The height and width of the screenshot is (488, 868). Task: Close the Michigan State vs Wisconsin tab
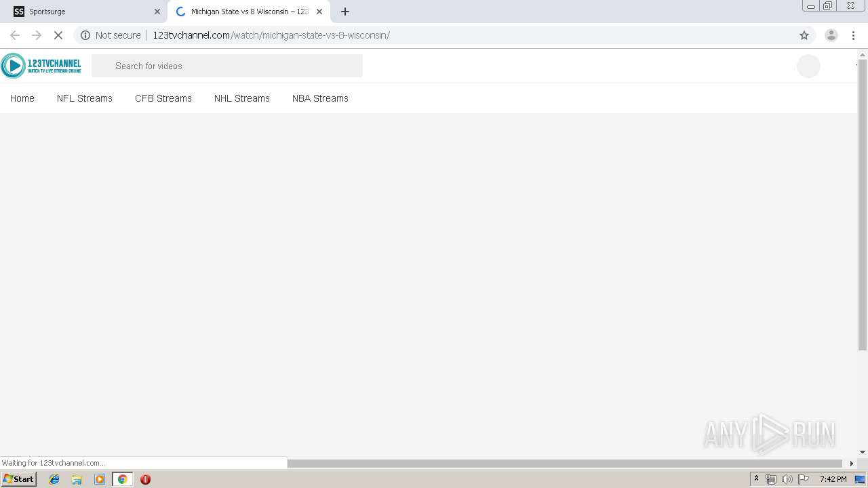[x=319, y=12]
